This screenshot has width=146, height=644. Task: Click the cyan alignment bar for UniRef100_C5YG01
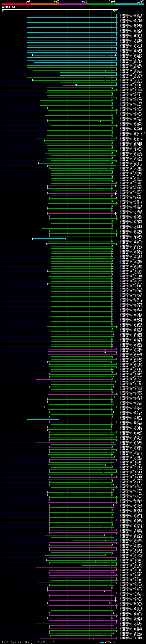click(x=72, y=37)
